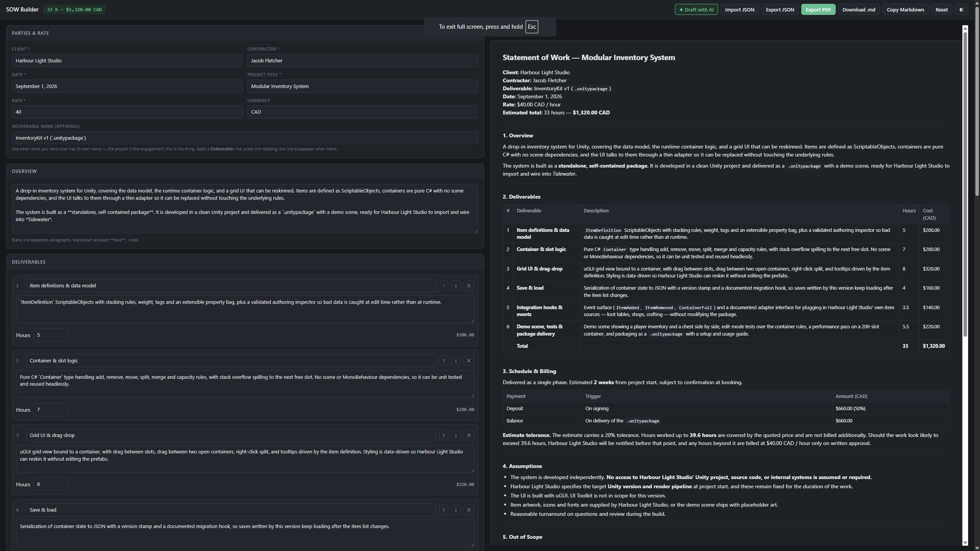Screen dimensions: 980x551
Task: Move 'Item definitions & data model' deliverable up
Action: [443, 285]
